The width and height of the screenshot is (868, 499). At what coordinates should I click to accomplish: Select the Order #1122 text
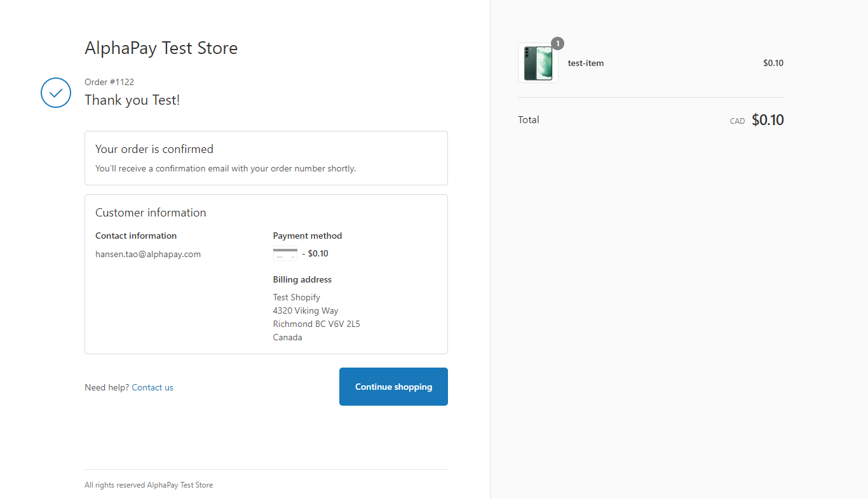(109, 82)
